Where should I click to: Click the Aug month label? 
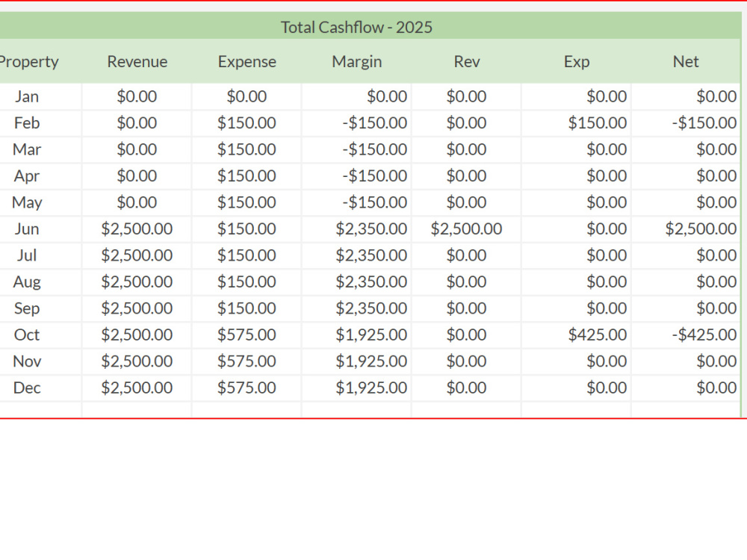click(x=27, y=282)
